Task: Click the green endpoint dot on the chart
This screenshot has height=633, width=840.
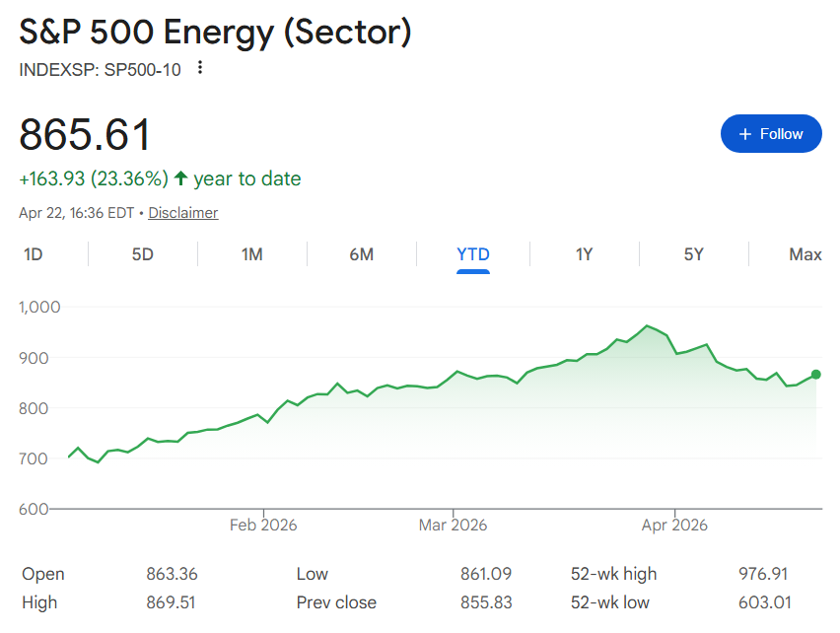Action: pos(815,374)
